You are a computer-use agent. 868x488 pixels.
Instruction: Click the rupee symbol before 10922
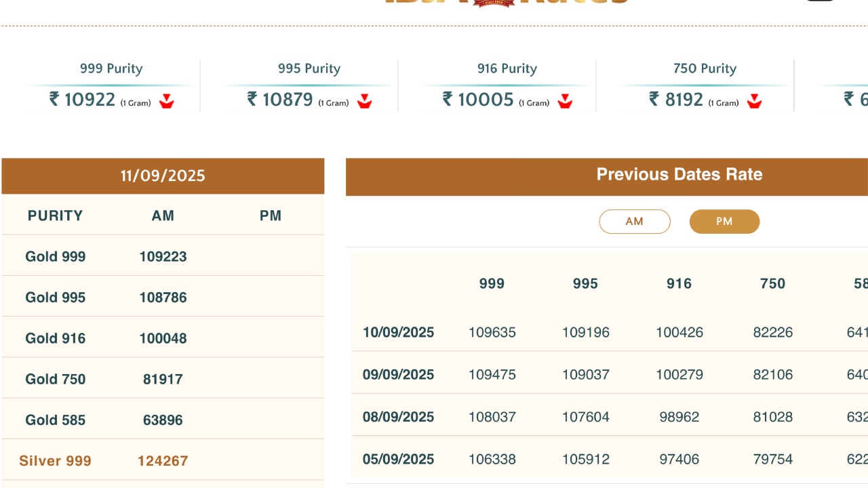(55, 100)
